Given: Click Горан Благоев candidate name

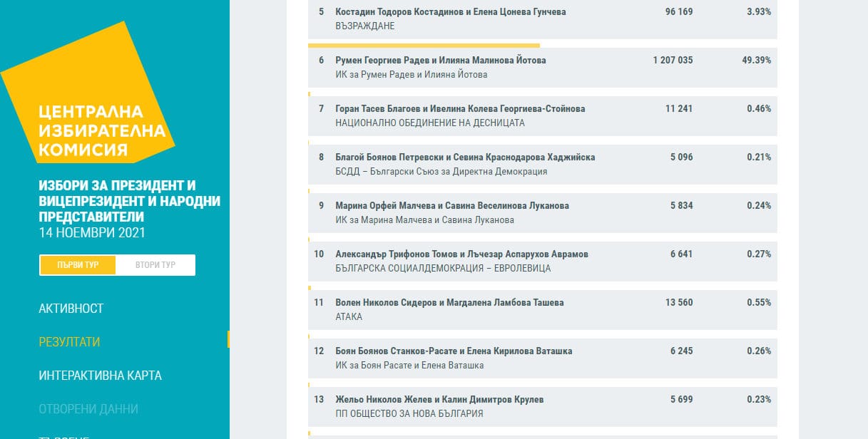Looking at the screenshot, I should [x=460, y=109].
